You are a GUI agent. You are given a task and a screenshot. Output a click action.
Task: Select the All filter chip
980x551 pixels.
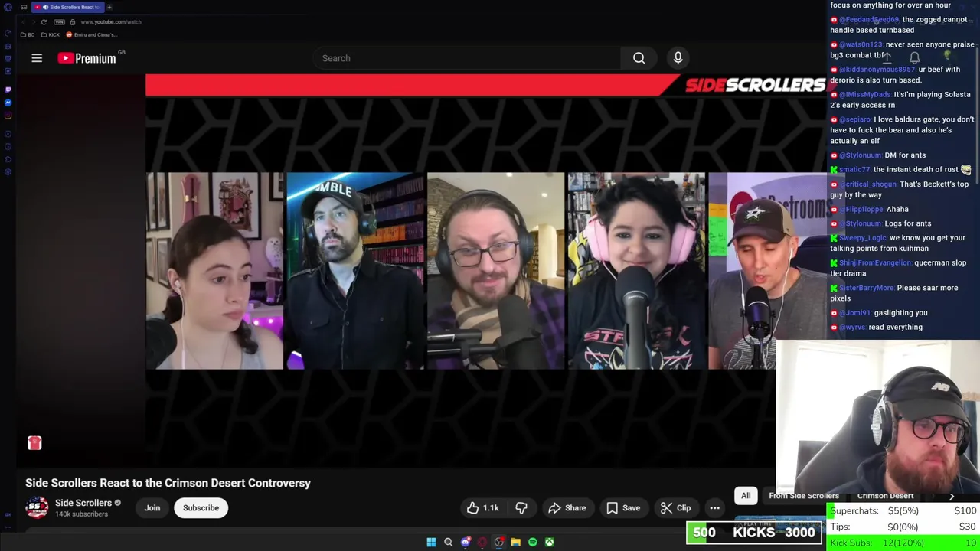746,496
